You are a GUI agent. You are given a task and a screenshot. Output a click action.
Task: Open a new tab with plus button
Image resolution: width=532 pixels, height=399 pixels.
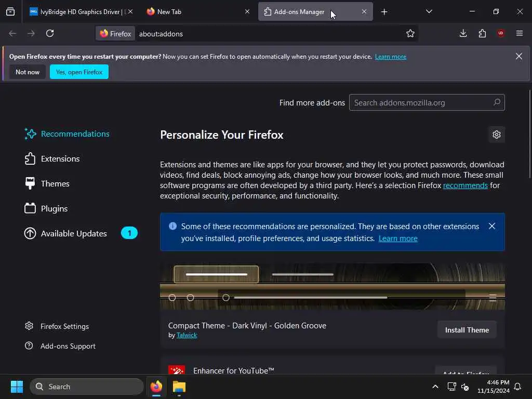point(384,12)
